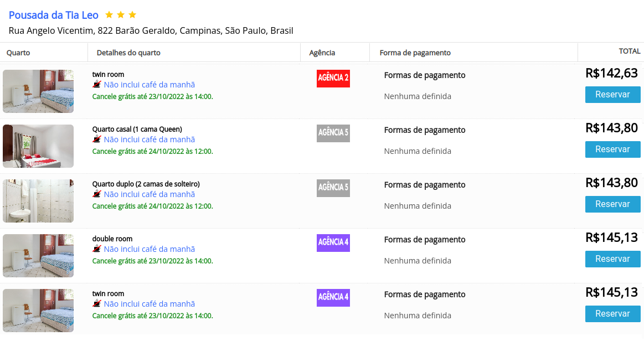Open the Quarto casal room photo

pyautogui.click(x=38, y=146)
